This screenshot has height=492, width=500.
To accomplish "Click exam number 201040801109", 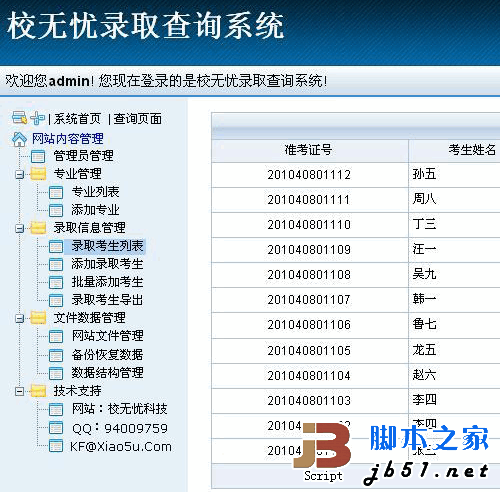I will [309, 250].
